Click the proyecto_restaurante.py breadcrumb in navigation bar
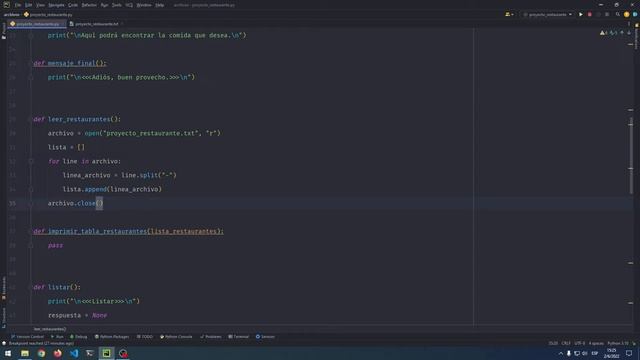 coord(48,15)
